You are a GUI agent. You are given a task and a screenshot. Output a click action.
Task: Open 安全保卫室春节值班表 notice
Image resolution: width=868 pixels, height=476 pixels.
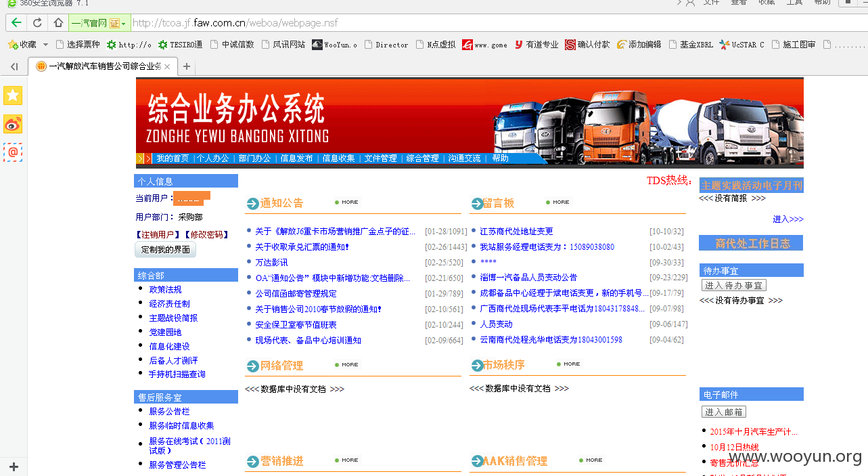[x=296, y=325]
